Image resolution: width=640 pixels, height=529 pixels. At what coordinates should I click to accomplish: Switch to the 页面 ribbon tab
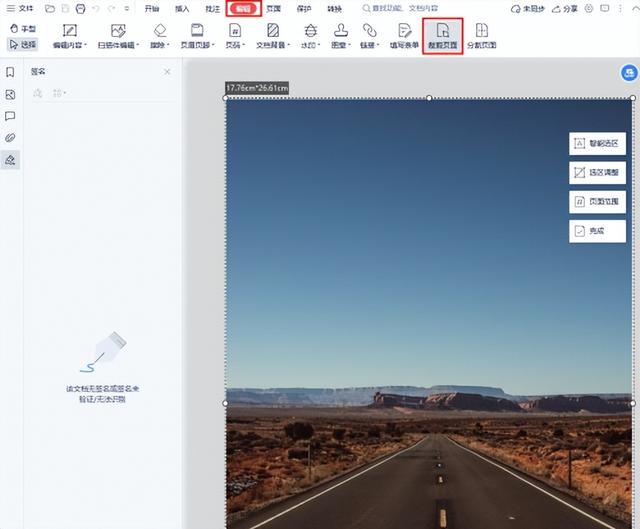pos(273,9)
